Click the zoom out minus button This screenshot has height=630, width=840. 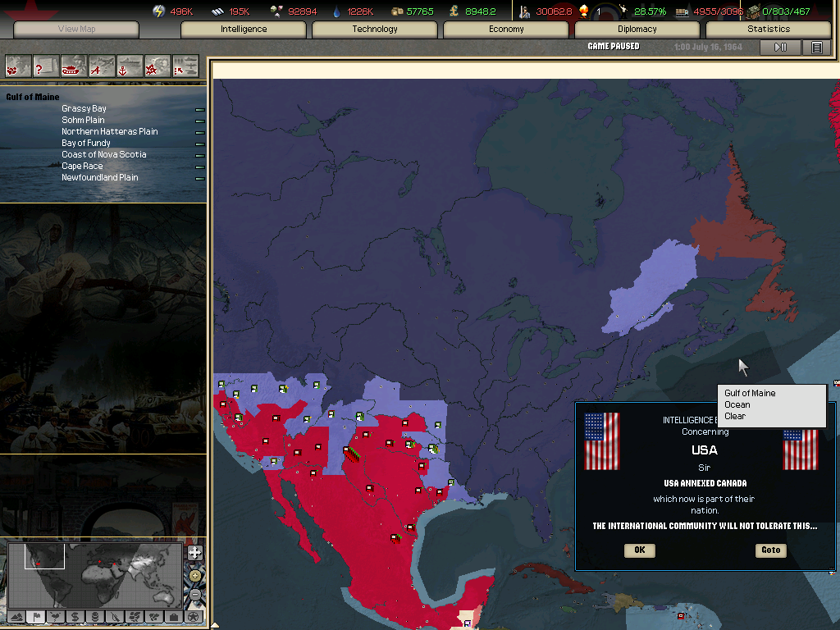(x=194, y=593)
